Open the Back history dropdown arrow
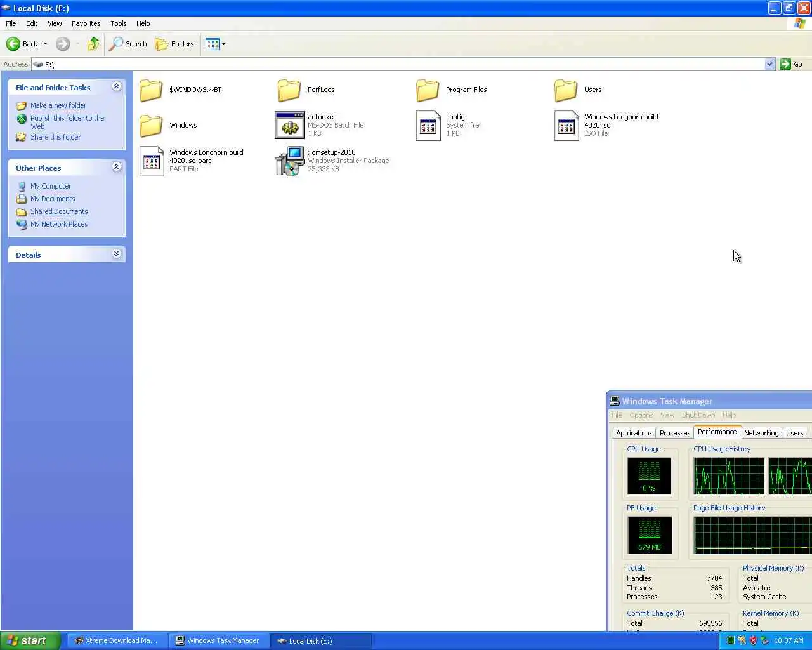The width and height of the screenshot is (812, 650). (45, 44)
